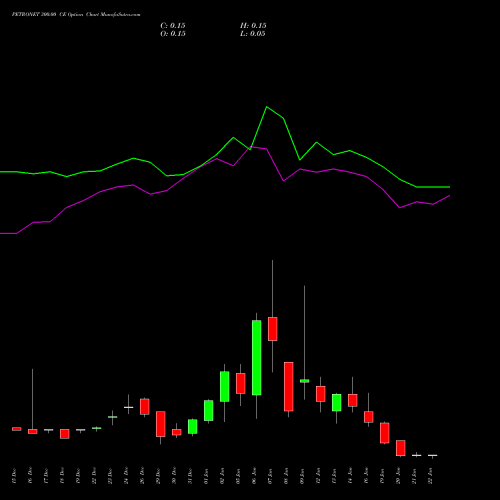This screenshot has width=500, height=500.
Task: Click the highest peak of the purple line
Action: [251, 147]
